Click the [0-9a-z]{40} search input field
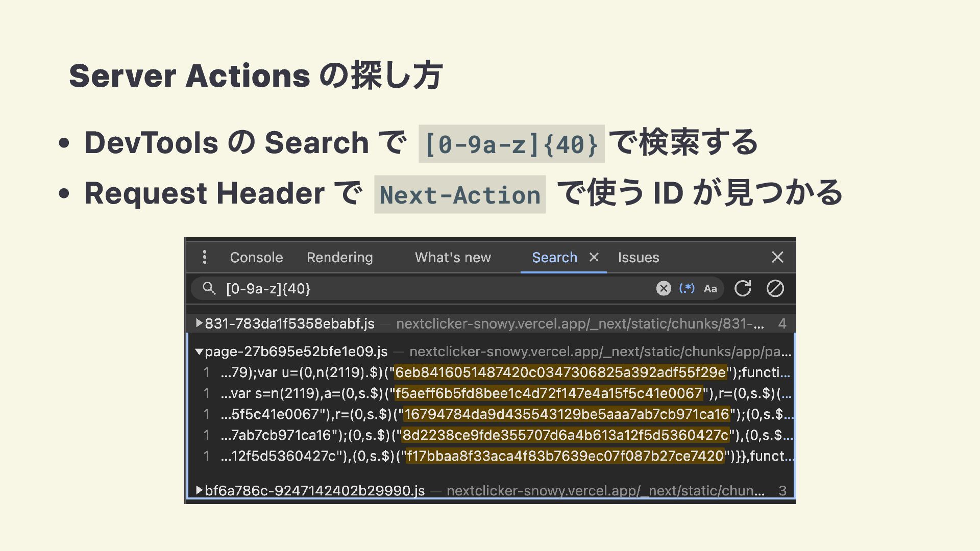 [x=434, y=289]
